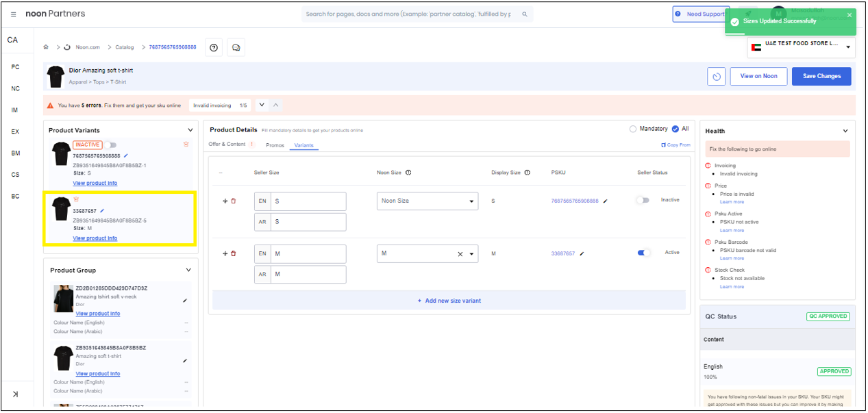Click the View on Noon button

(x=758, y=76)
